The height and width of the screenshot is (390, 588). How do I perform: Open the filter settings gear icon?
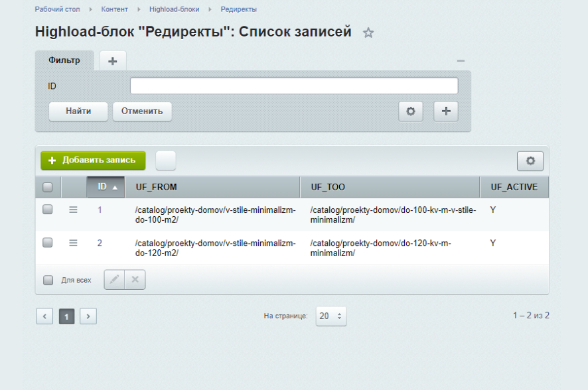(x=410, y=111)
